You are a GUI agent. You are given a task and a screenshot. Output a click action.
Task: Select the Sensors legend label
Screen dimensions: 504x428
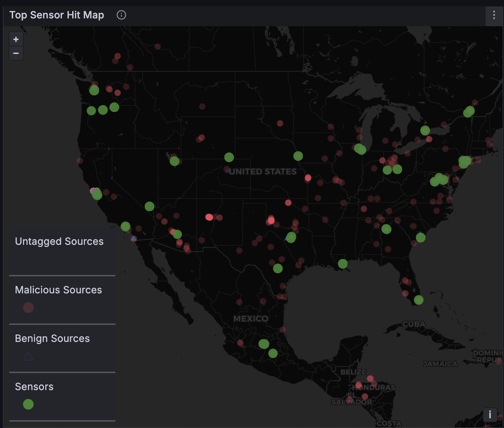(x=34, y=387)
